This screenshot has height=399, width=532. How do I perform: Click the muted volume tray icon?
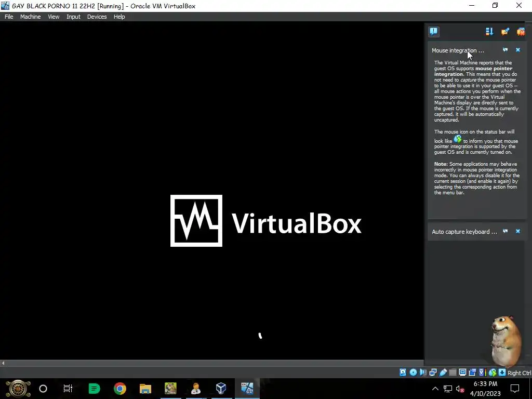460,389
